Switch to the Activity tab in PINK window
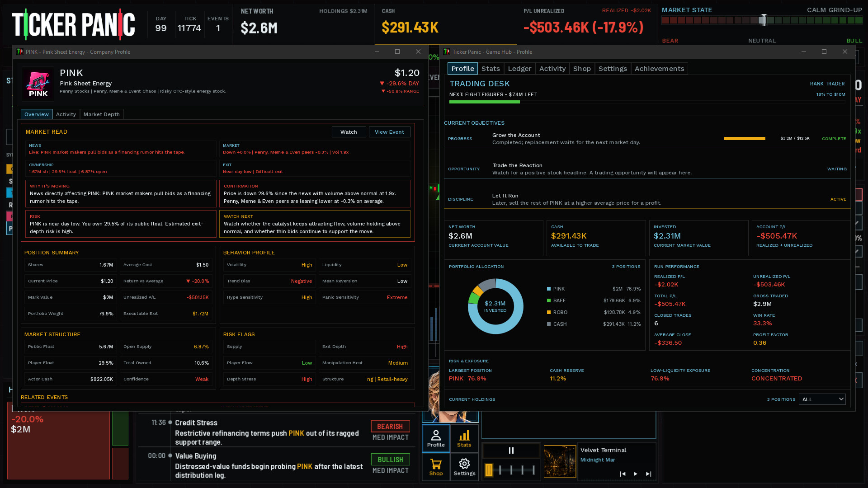The image size is (868, 488). pos(66,114)
